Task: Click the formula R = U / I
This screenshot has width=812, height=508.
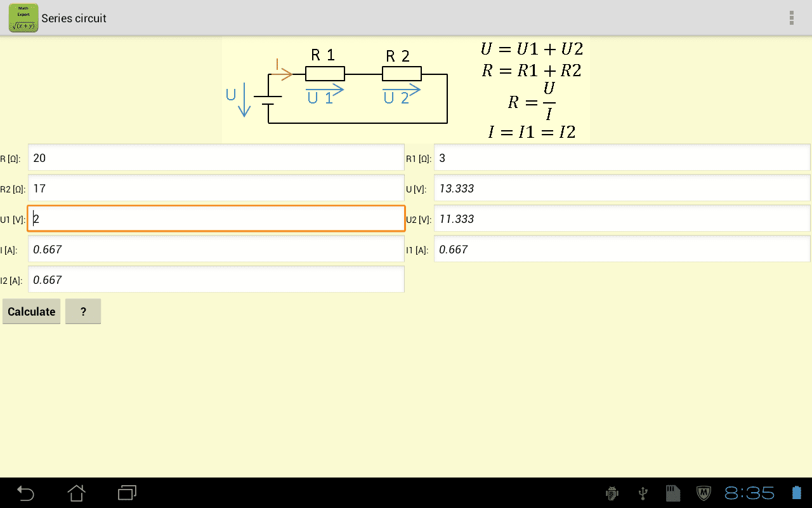Action: [532, 100]
